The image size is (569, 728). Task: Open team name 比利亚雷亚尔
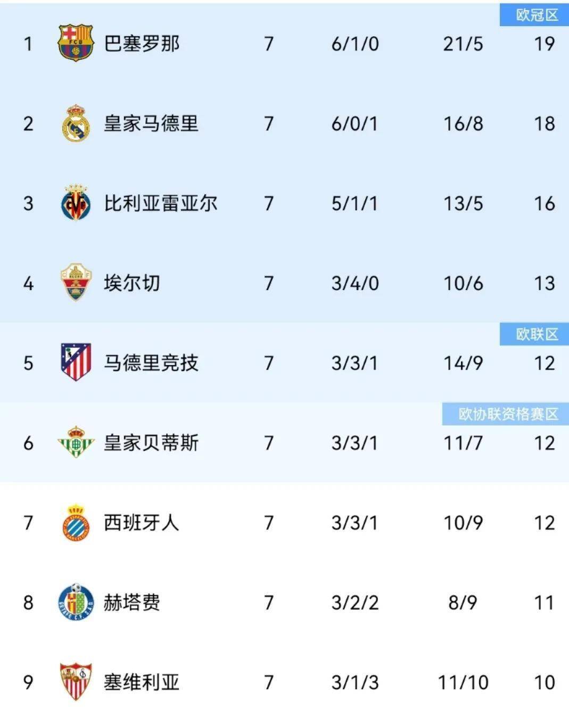pyautogui.click(x=161, y=203)
